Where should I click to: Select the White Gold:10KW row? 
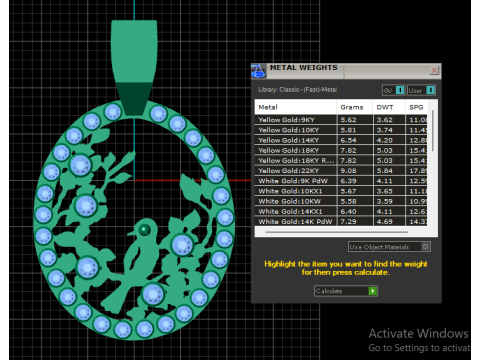coord(341,201)
